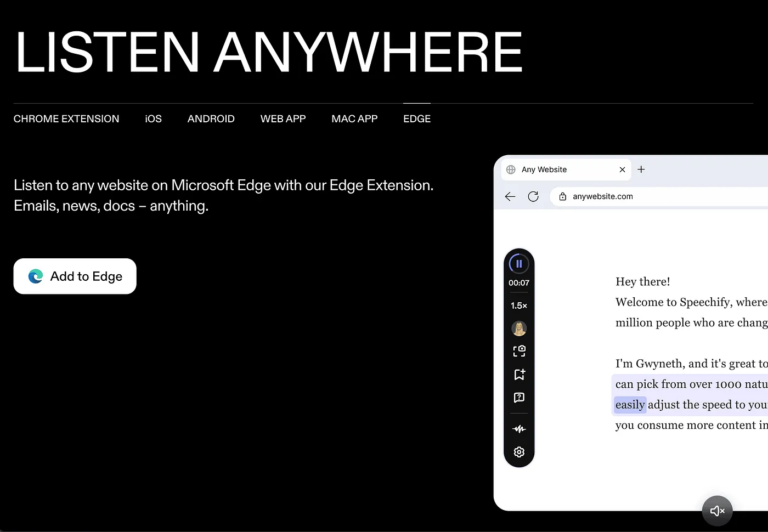
Task: Unmute the video with speaker button
Action: [718, 511]
